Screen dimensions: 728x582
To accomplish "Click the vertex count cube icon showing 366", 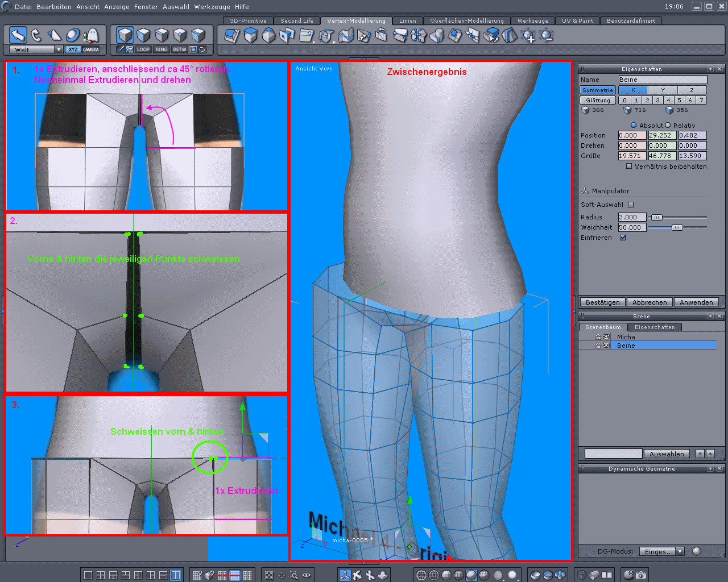I will (x=585, y=110).
